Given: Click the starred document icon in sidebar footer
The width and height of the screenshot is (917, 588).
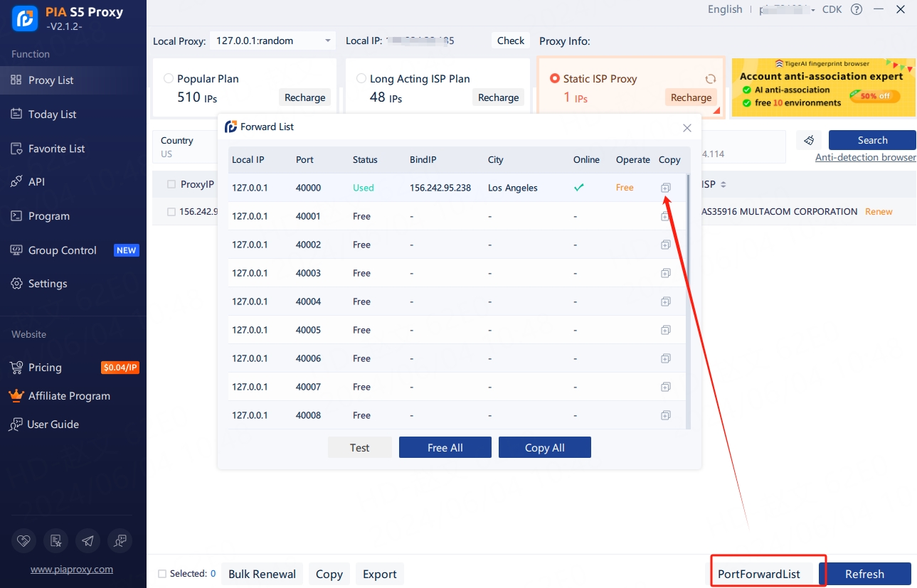Looking at the screenshot, I should pyautogui.click(x=56, y=541).
